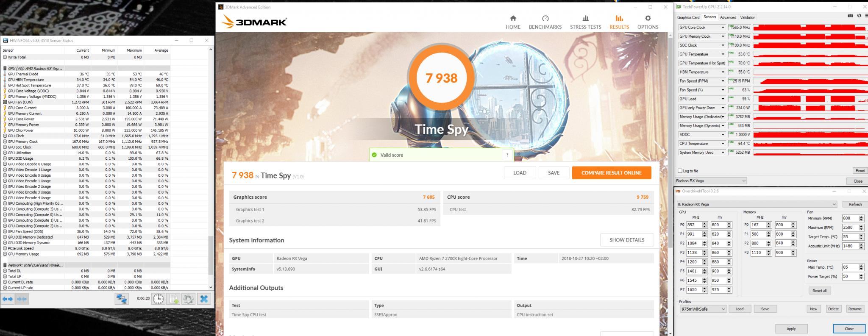Open GPU Temperature sensor dropdown
This screenshot has width=868, height=336.
(x=723, y=54)
